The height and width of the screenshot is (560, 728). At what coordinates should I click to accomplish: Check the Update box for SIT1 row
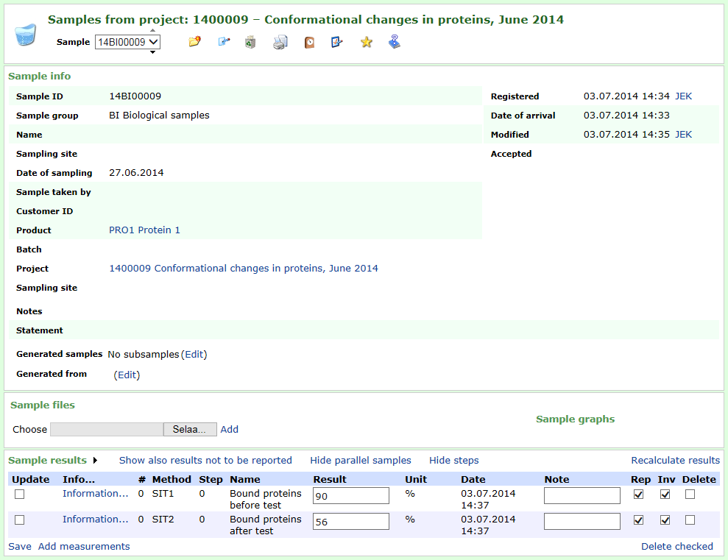(x=19, y=495)
